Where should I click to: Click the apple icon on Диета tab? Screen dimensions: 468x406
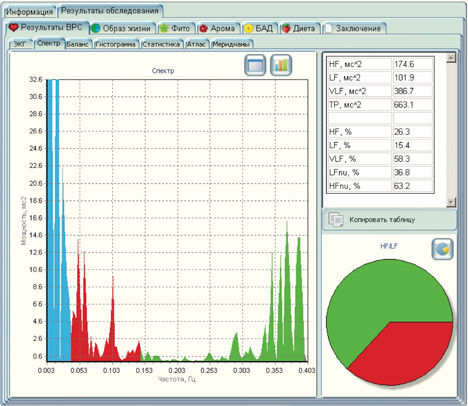coord(286,29)
